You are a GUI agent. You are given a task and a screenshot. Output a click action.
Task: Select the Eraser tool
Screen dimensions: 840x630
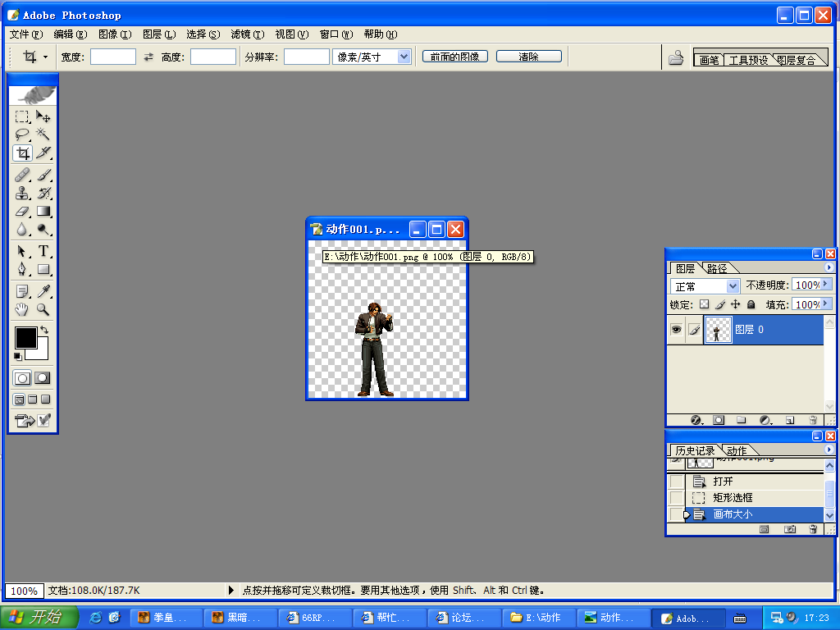(22, 211)
